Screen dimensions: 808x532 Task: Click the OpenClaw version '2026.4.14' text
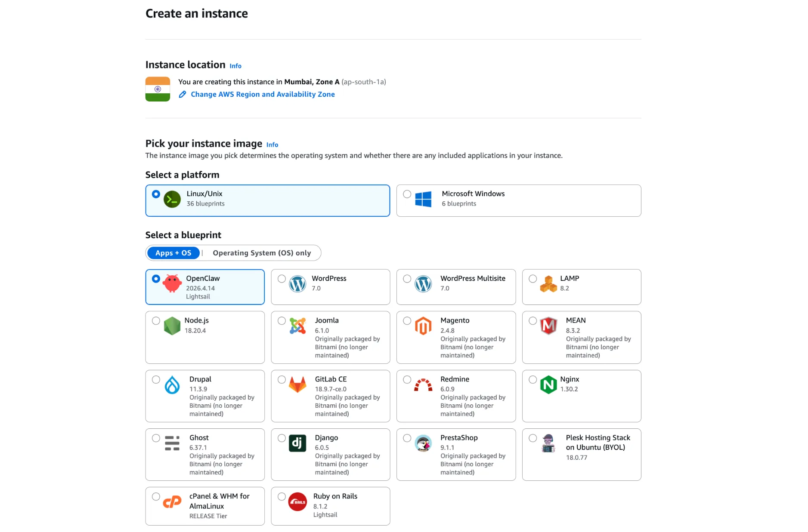point(200,288)
